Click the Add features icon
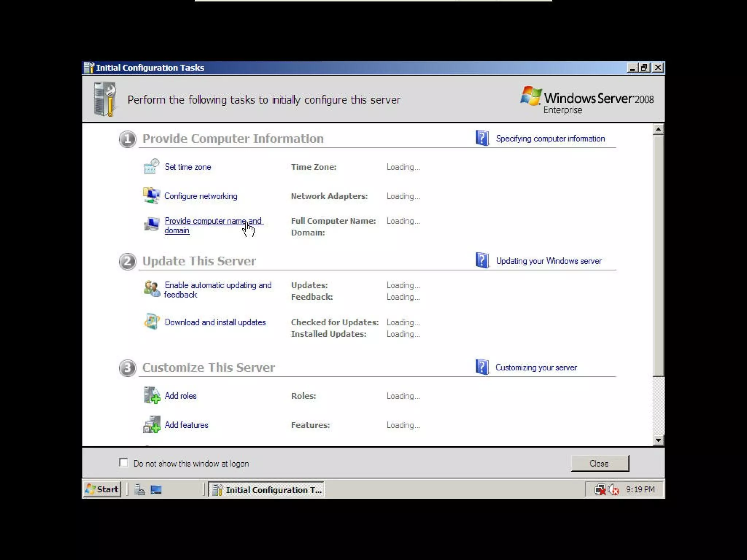This screenshot has width=747, height=560. point(151,424)
